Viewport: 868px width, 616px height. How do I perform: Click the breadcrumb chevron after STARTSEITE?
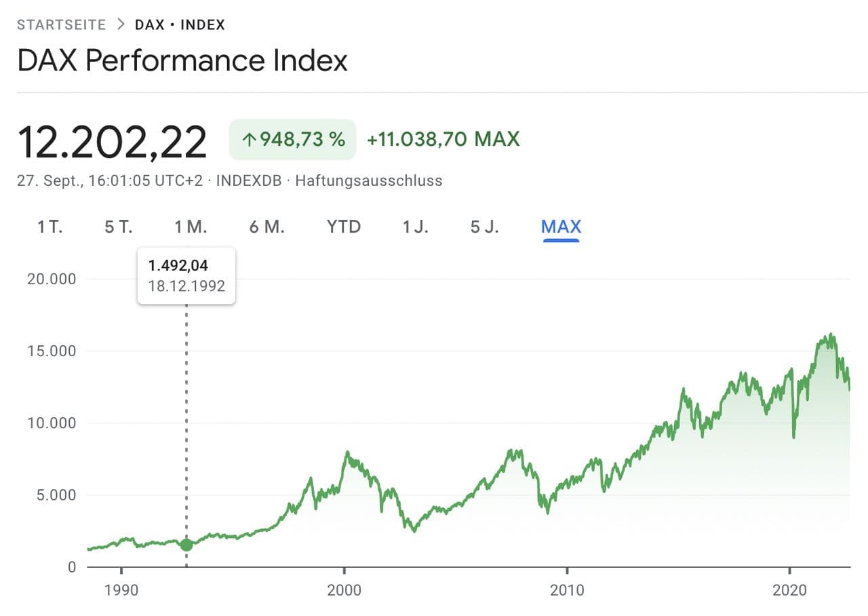coord(121,25)
